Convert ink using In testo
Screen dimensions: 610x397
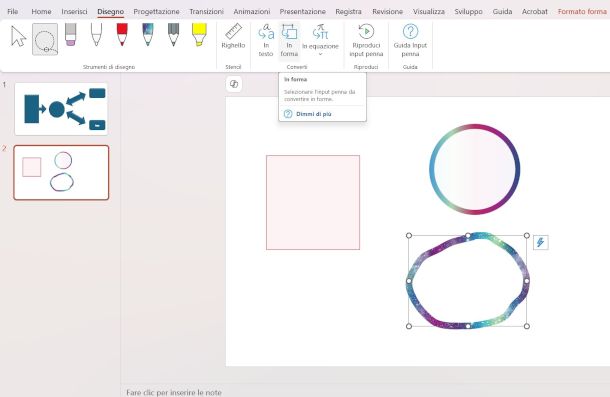266,40
